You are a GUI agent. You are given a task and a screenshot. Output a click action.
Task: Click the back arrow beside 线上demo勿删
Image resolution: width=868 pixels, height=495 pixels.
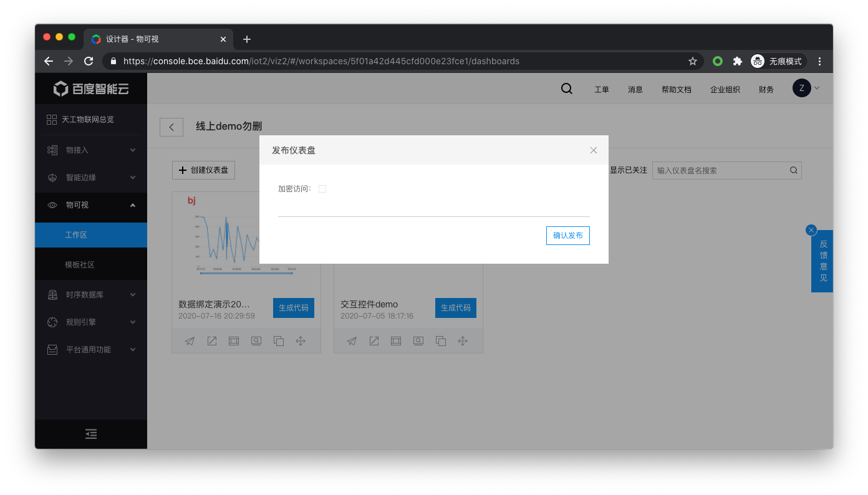tap(171, 127)
